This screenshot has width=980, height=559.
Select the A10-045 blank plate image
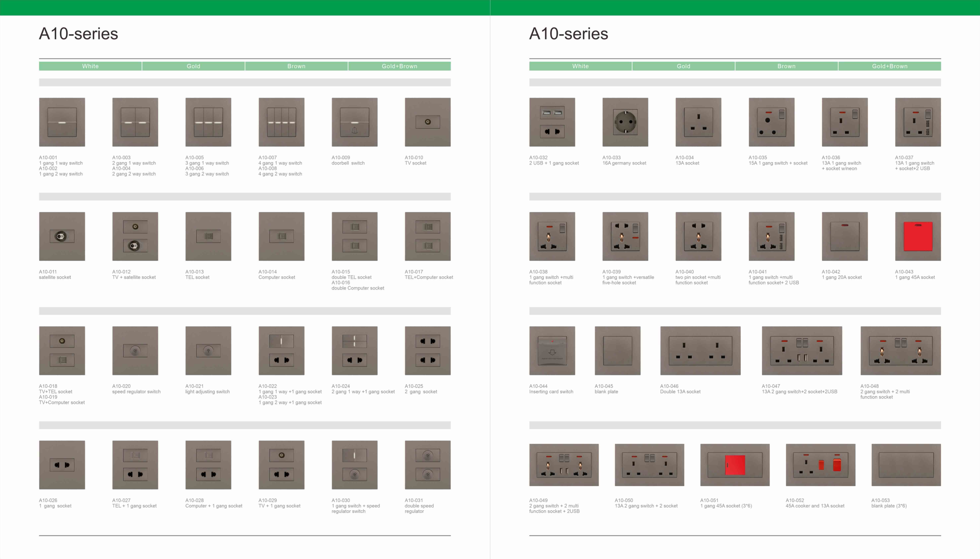click(x=617, y=350)
